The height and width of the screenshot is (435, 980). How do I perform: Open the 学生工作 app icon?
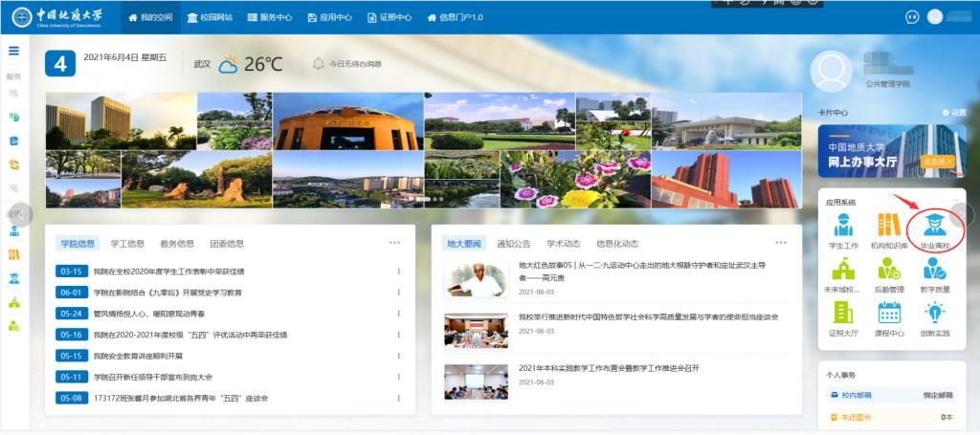click(x=843, y=226)
